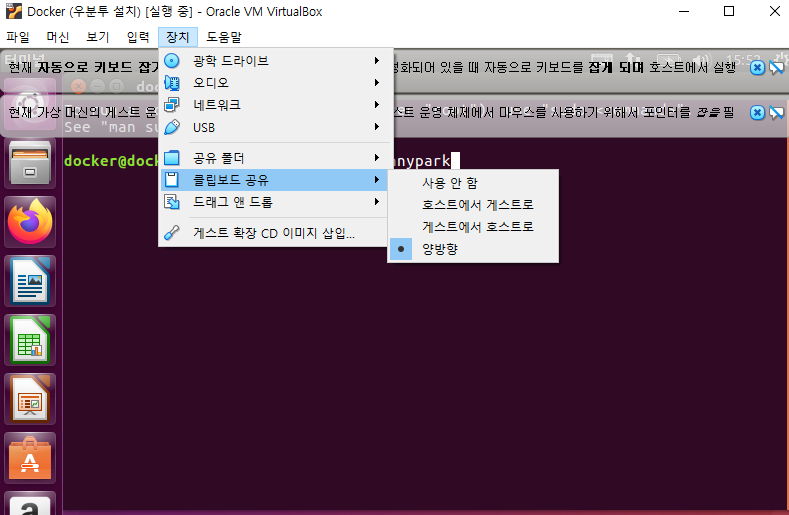This screenshot has width=789, height=515.
Task: Close the terminal window in guest
Action: 78,87
